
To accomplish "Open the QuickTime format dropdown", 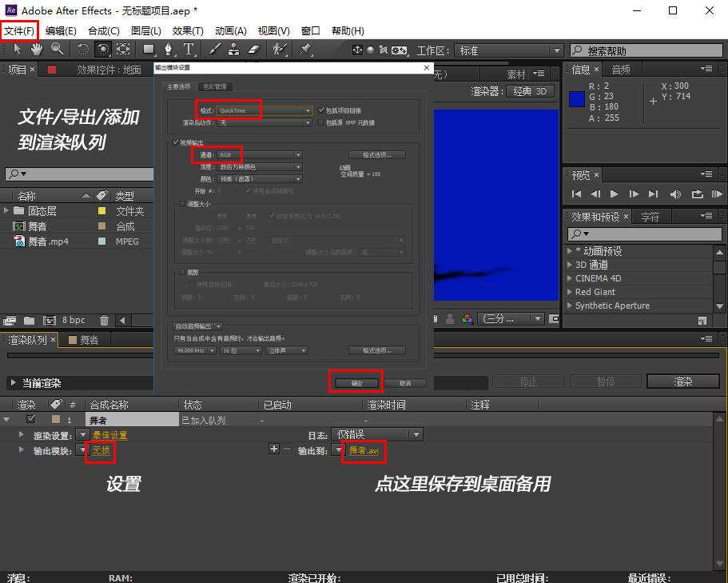I will pyautogui.click(x=265, y=110).
